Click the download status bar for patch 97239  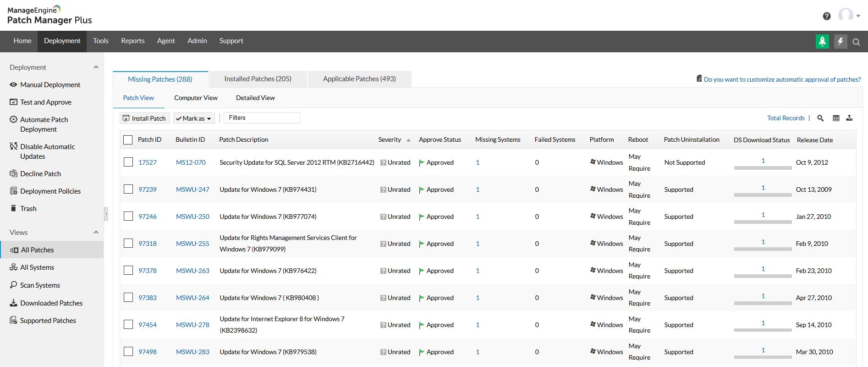click(x=763, y=195)
